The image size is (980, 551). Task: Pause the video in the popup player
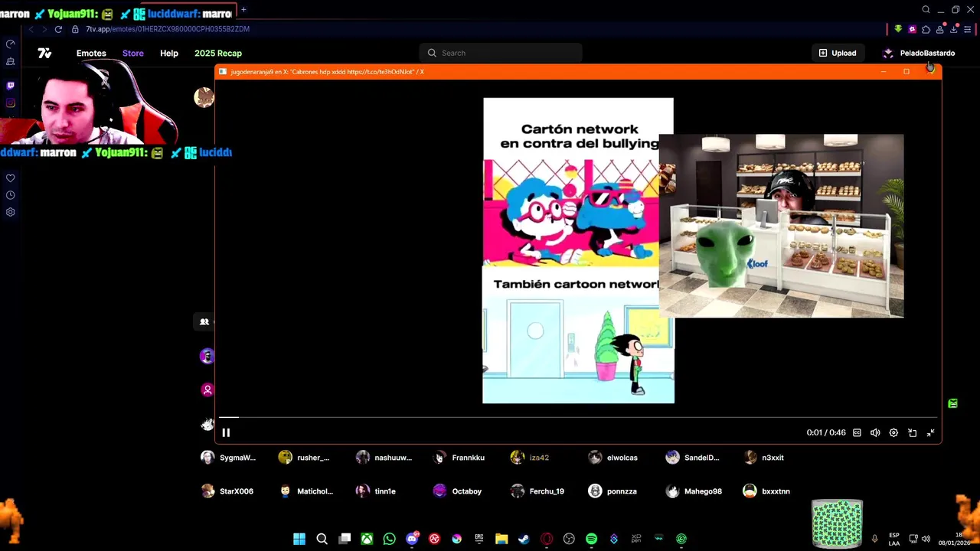(226, 432)
